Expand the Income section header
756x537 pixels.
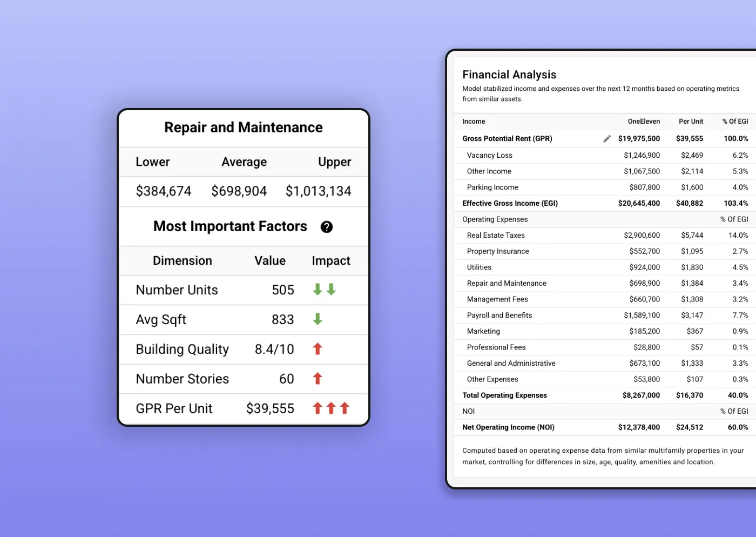tap(473, 121)
